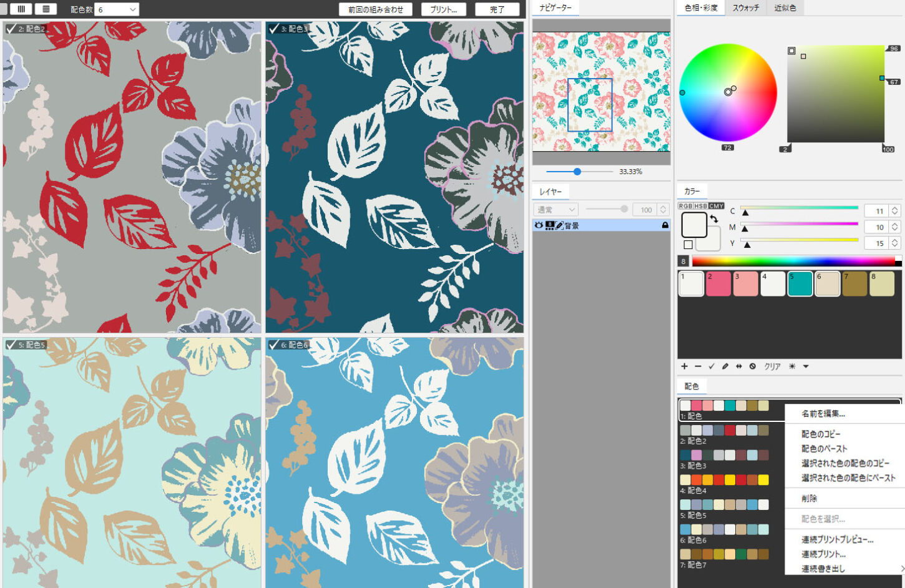Select teal color swatch number 5
Screen dimensions: 905x588
tap(800, 284)
